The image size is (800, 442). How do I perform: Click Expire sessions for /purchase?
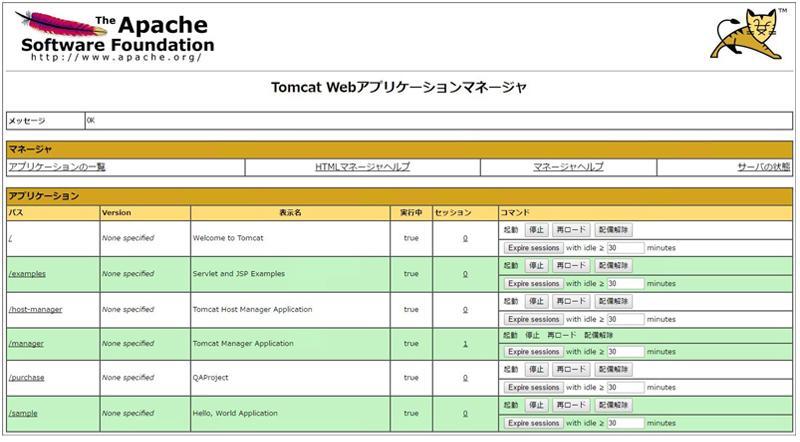[534, 388]
